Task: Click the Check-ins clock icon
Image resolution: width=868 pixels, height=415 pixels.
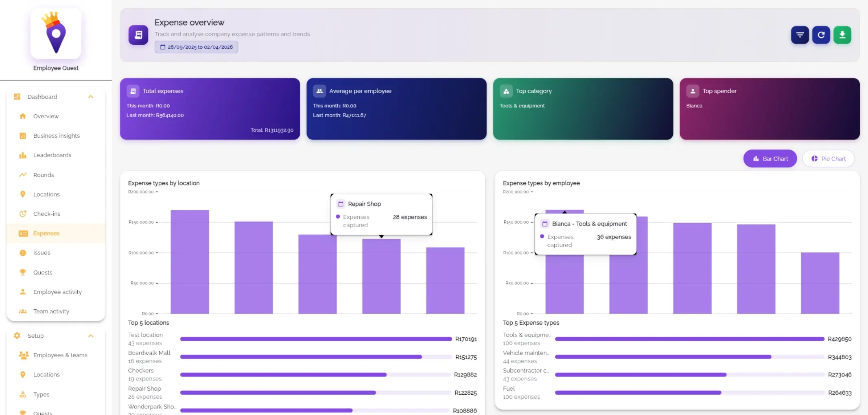Action: click(23, 213)
